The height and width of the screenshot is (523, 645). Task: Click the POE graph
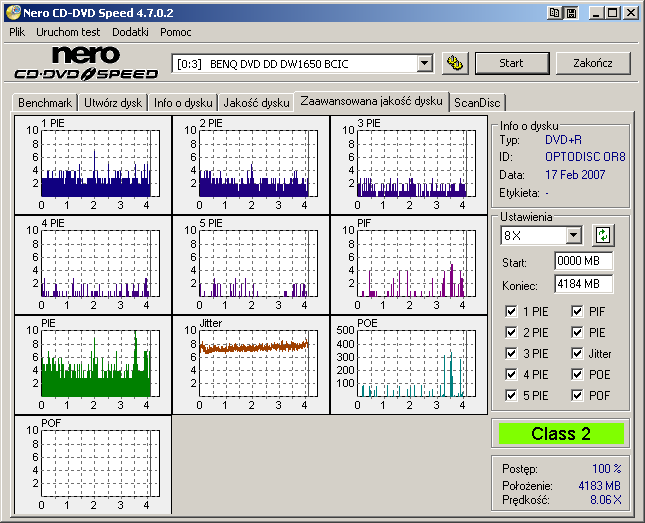click(x=409, y=365)
